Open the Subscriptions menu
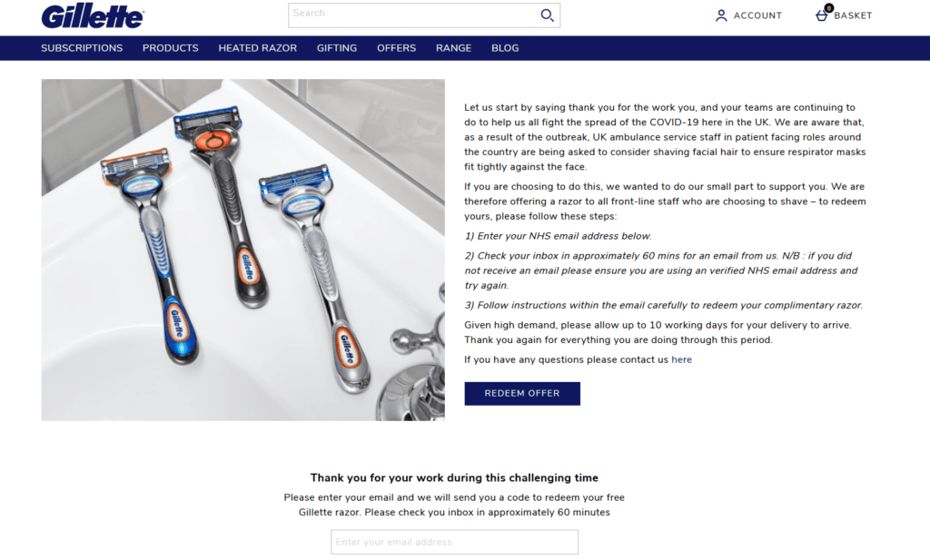This screenshot has width=930, height=560. point(82,48)
